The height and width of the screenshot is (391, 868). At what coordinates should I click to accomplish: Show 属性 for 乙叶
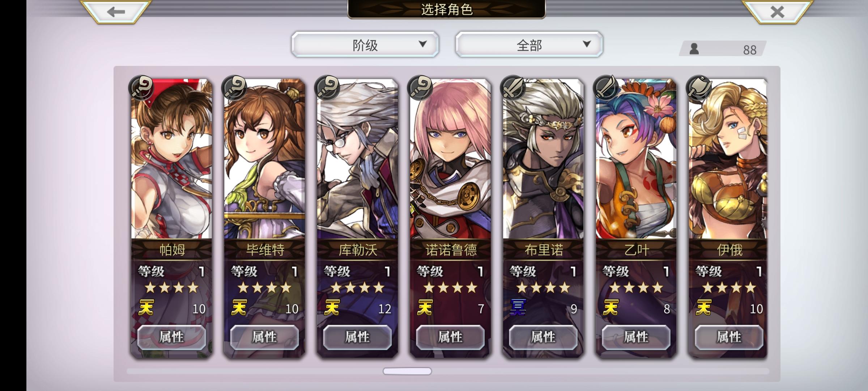(x=636, y=337)
